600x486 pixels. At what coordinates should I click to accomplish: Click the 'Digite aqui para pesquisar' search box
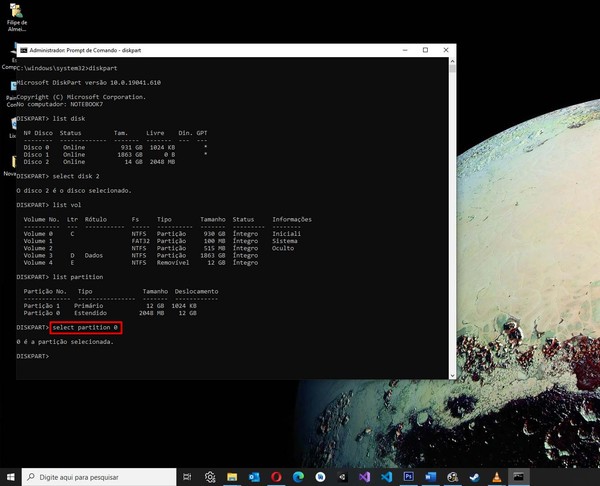click(x=95, y=477)
